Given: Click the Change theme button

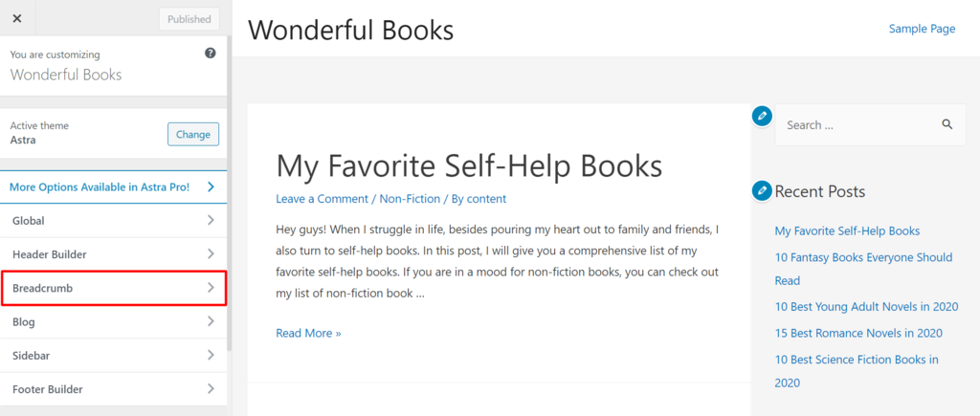Looking at the screenshot, I should point(192,134).
